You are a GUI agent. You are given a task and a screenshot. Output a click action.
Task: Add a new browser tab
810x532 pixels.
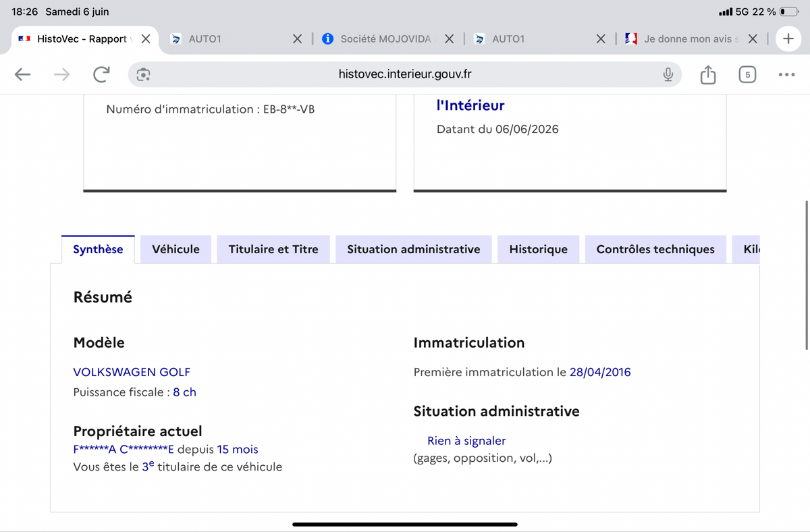(788, 38)
